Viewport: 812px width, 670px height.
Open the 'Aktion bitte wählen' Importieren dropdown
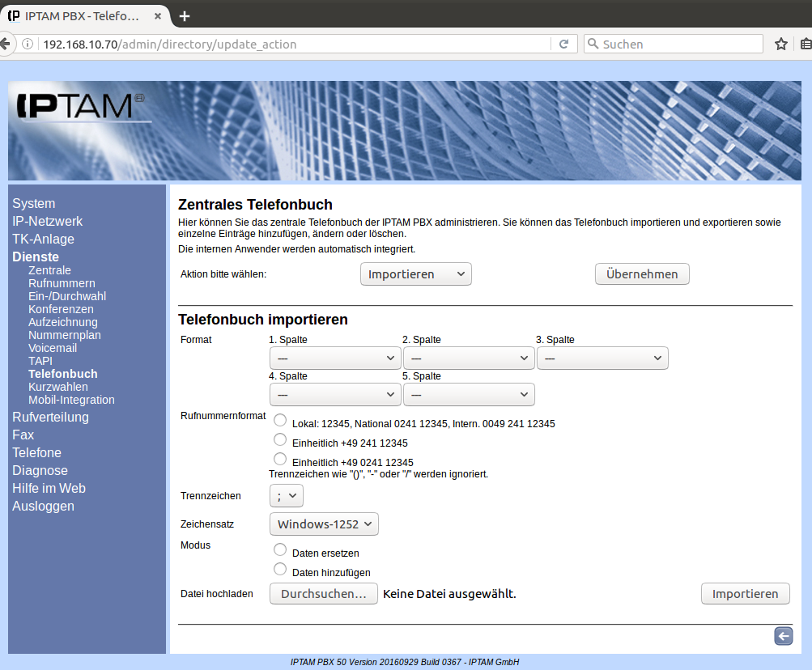point(415,274)
